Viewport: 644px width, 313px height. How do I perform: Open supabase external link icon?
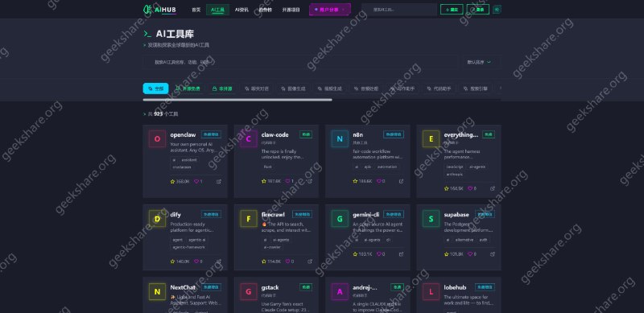pos(493,254)
